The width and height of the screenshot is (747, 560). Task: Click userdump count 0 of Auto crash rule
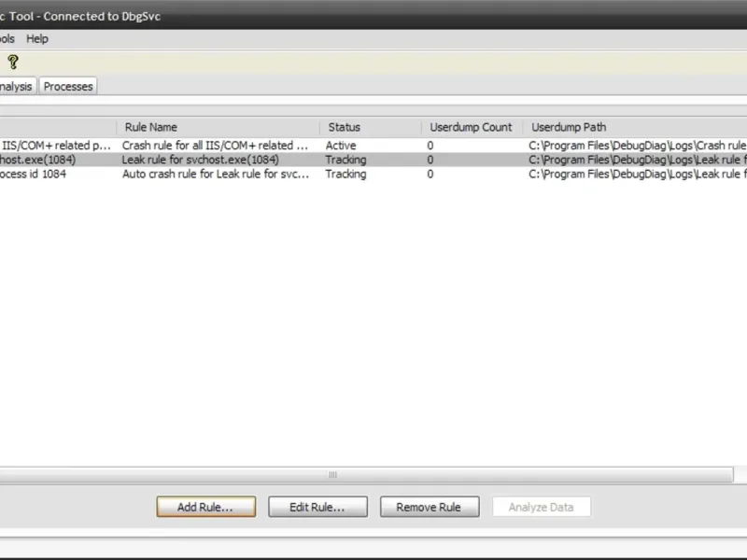pyautogui.click(x=430, y=174)
